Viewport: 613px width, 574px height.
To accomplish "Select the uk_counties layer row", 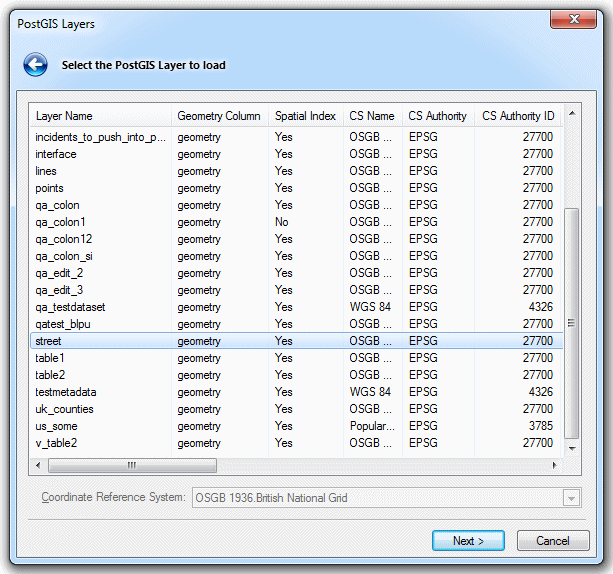I will tap(64, 409).
